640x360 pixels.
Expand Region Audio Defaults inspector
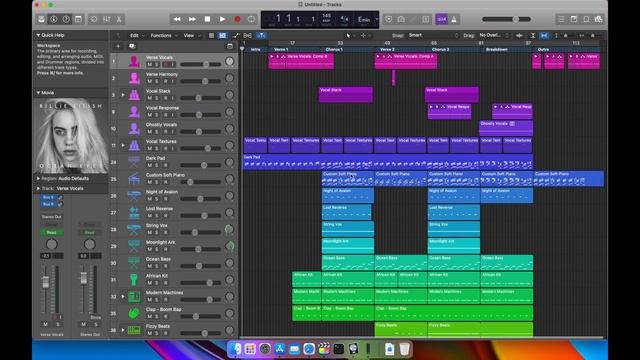coord(38,179)
